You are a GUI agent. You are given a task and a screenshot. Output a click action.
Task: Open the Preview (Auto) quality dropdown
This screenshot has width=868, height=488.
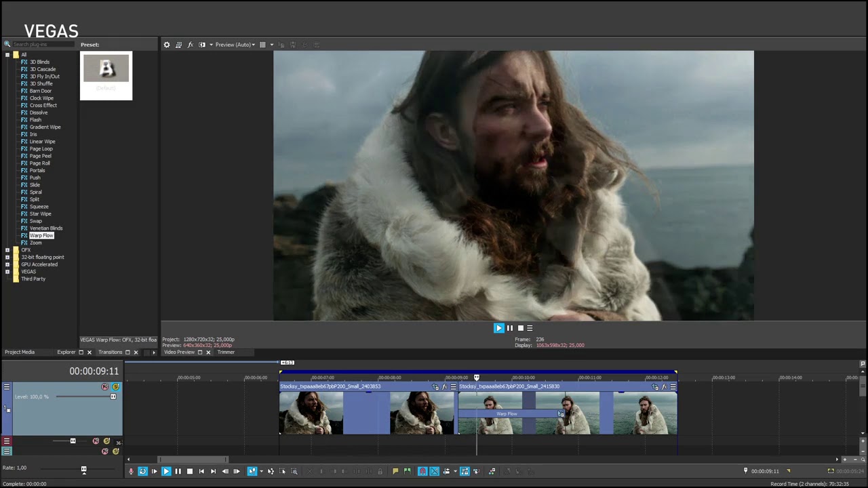pyautogui.click(x=235, y=45)
